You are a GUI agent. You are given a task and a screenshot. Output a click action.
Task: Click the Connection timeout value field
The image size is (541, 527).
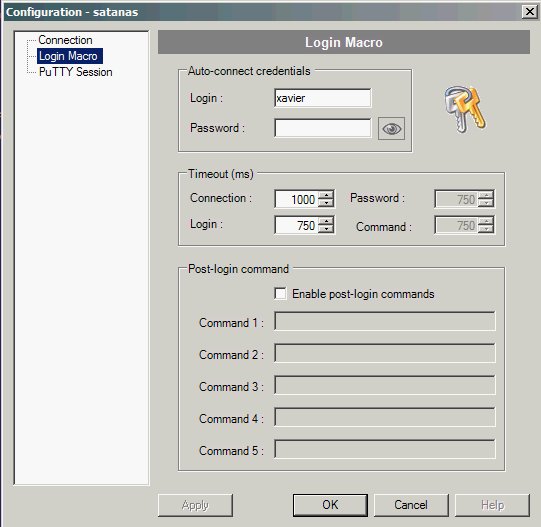tap(297, 199)
